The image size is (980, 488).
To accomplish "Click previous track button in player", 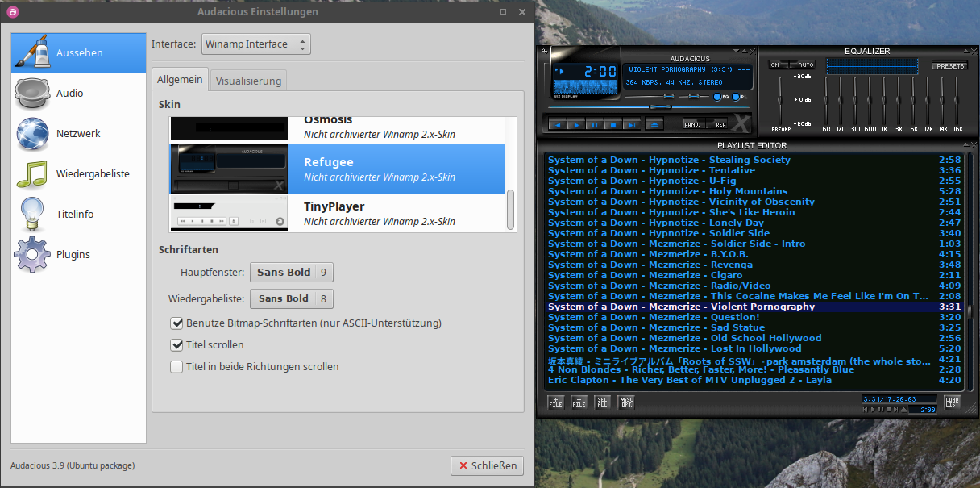I will pyautogui.click(x=557, y=125).
